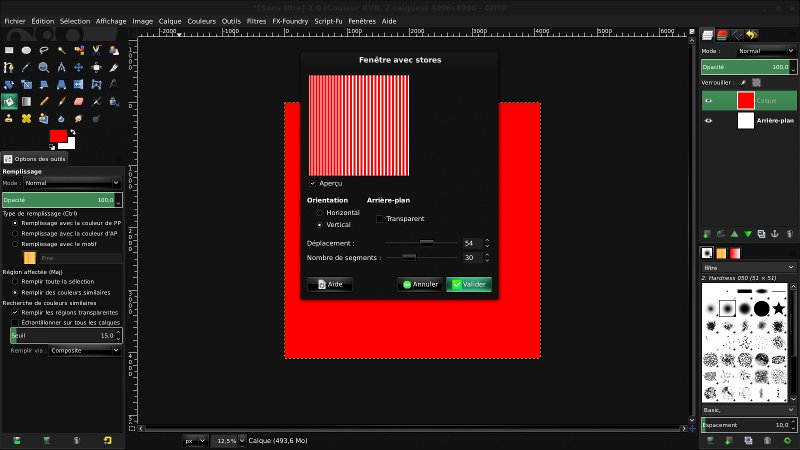Viewport: 800px width, 450px height.
Task: Select the Perspective tool
Action: click(x=61, y=85)
